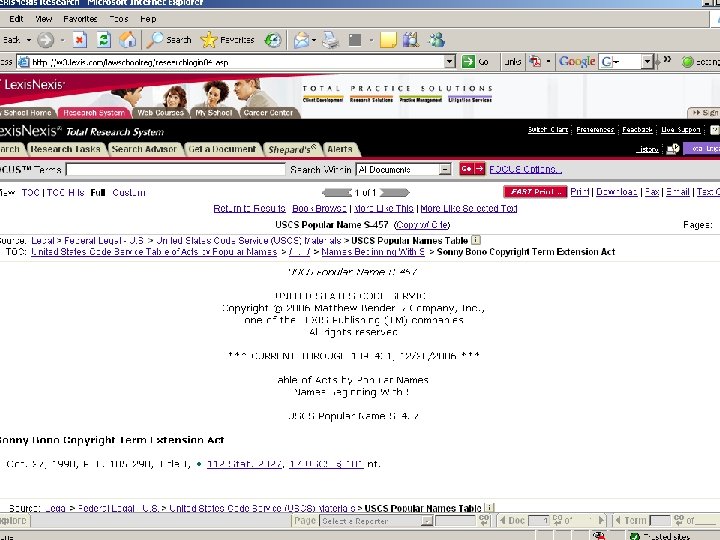Click the Doc number input in bottom bar

tap(539, 521)
